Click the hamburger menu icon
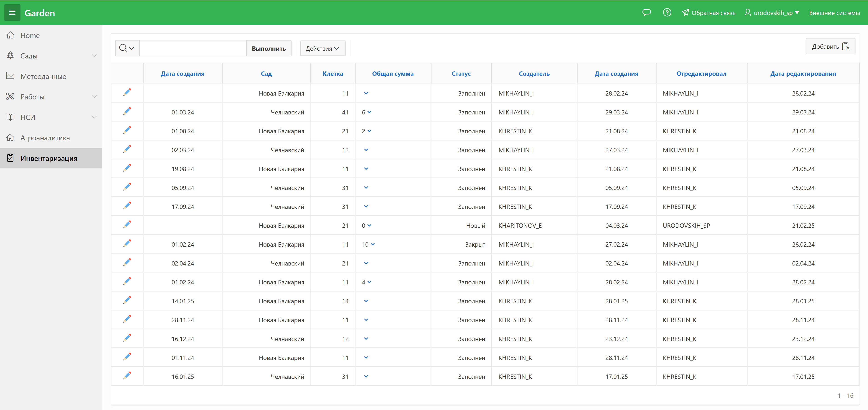This screenshot has height=410, width=868. pos(12,13)
